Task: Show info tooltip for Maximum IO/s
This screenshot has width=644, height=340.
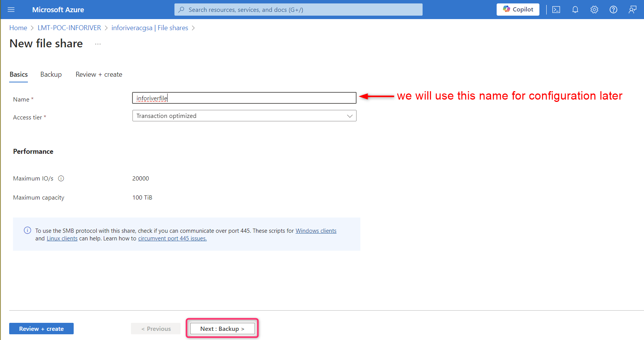Action: click(x=61, y=178)
